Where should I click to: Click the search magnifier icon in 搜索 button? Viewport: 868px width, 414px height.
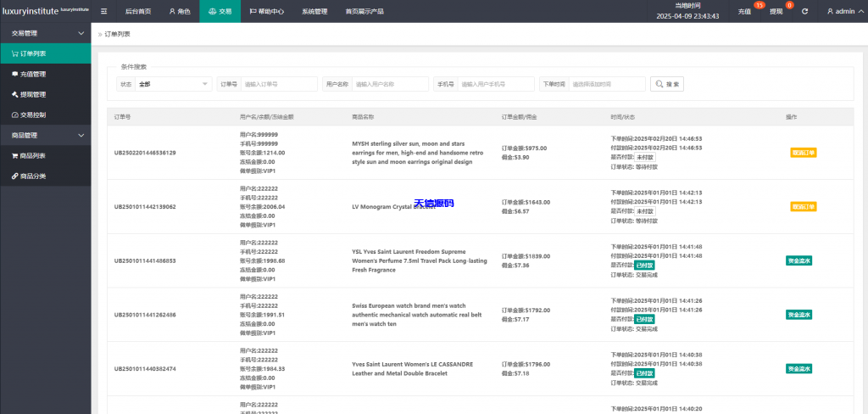pyautogui.click(x=659, y=84)
